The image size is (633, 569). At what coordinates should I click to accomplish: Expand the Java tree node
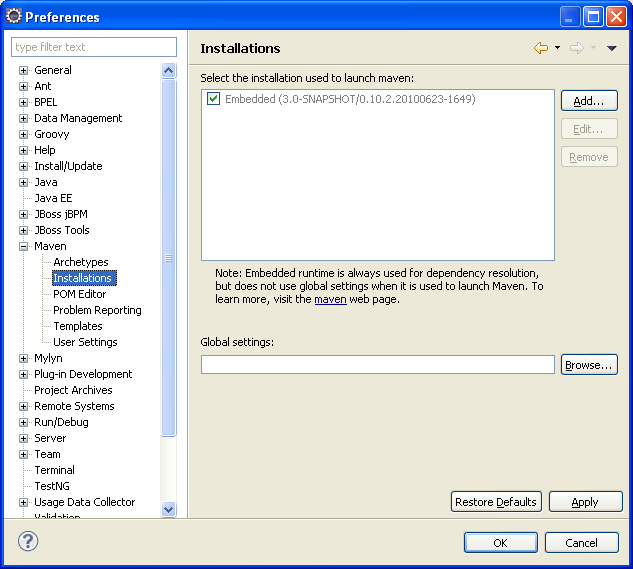[x=23, y=182]
